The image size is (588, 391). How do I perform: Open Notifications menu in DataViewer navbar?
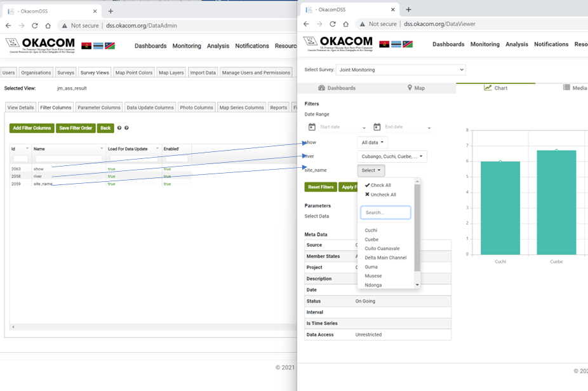coord(551,45)
